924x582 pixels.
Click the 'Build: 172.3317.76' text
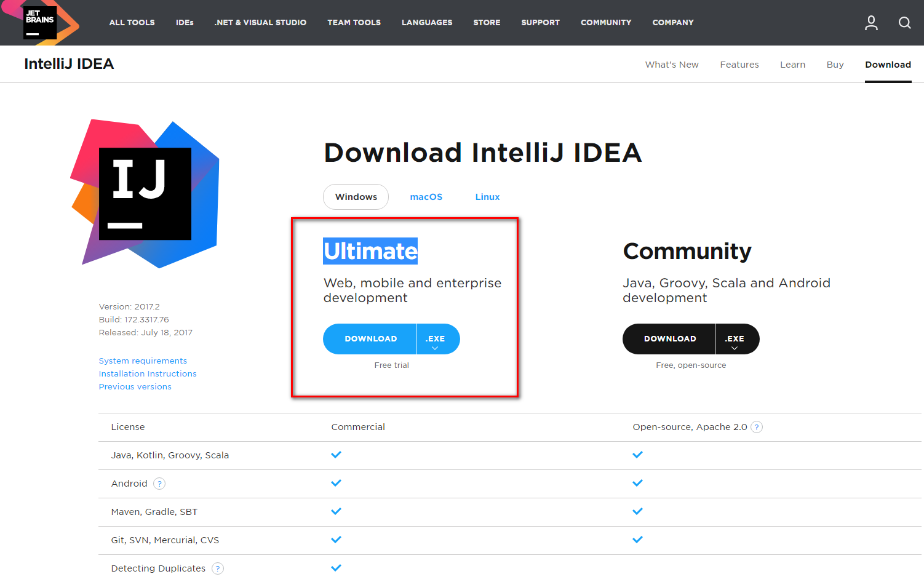pos(133,320)
